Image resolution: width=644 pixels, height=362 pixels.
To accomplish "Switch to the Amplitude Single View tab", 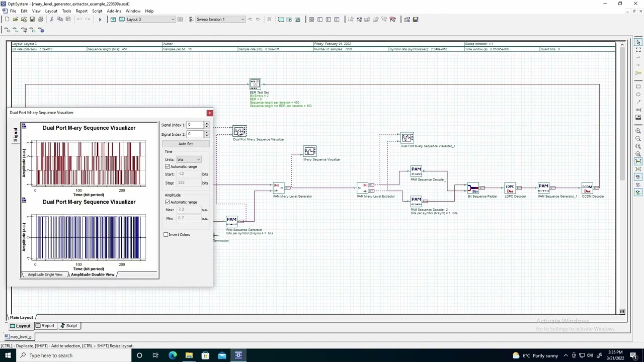I will pos(45,275).
